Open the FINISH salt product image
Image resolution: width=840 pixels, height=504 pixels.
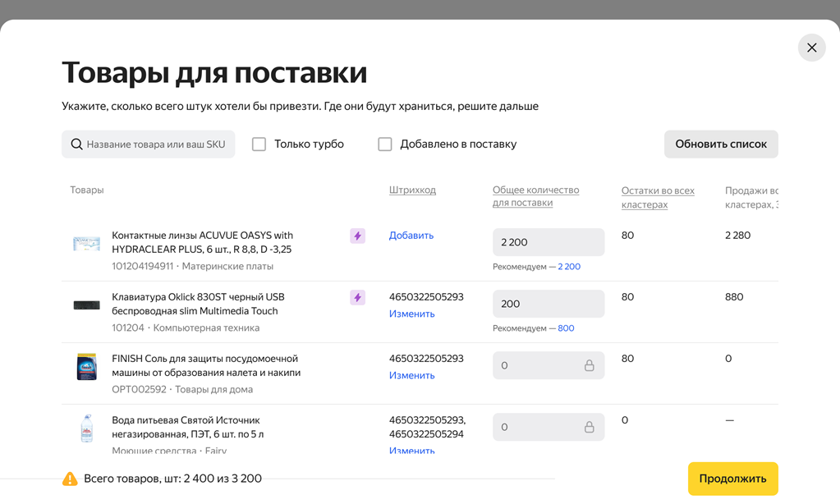tap(86, 366)
